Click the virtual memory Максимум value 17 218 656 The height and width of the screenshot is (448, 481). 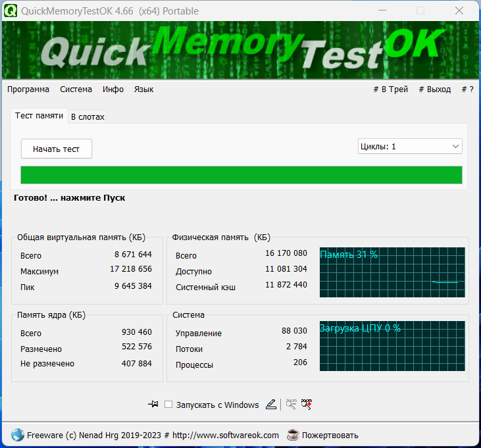pos(131,269)
